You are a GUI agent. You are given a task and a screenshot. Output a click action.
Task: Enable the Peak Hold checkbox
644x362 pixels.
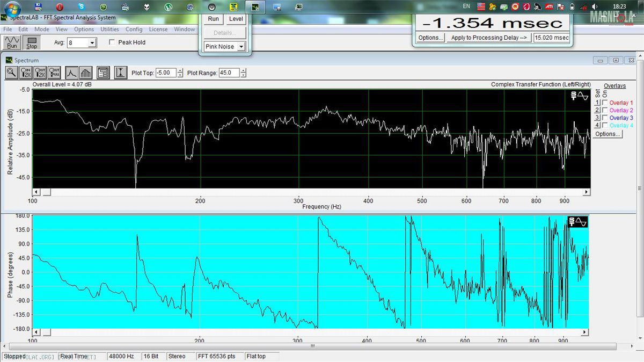pyautogui.click(x=112, y=42)
